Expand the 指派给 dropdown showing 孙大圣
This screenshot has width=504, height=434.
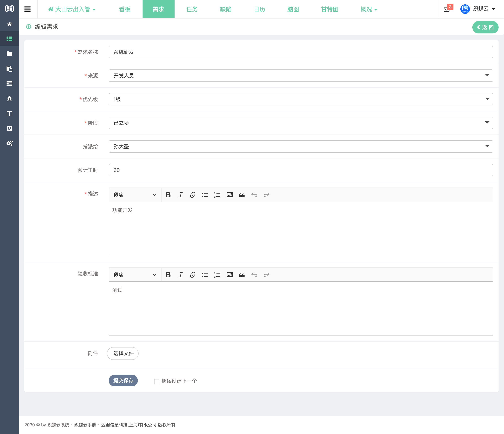click(x=301, y=146)
